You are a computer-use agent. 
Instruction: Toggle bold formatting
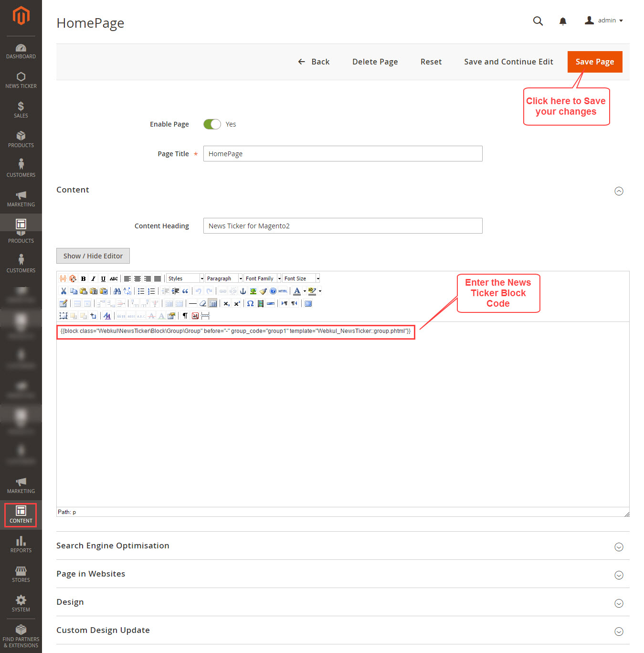pos(84,278)
